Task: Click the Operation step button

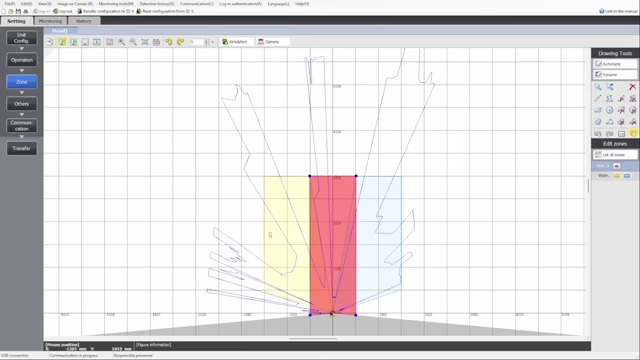Action: coord(22,60)
